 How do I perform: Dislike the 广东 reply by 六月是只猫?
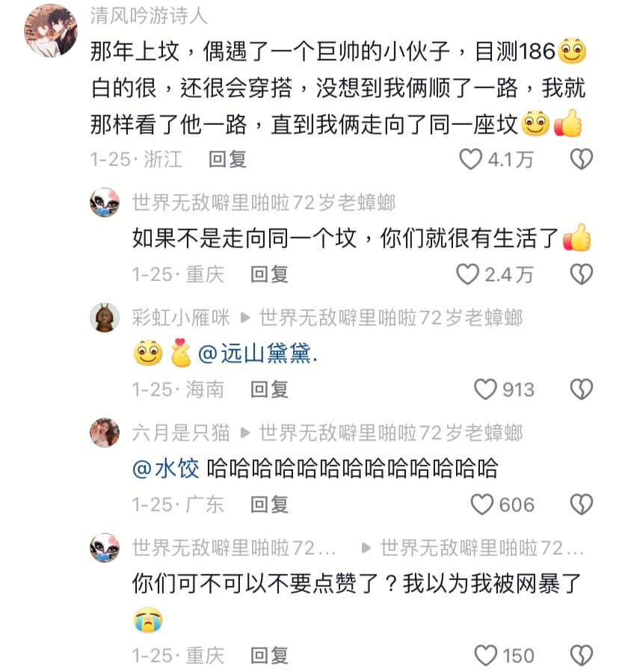pos(582,505)
